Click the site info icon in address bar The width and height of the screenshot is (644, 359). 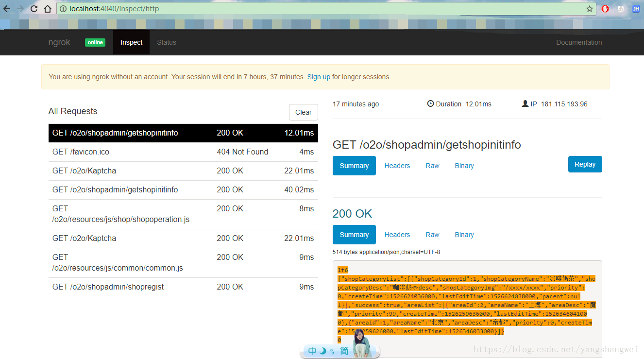[x=64, y=9]
